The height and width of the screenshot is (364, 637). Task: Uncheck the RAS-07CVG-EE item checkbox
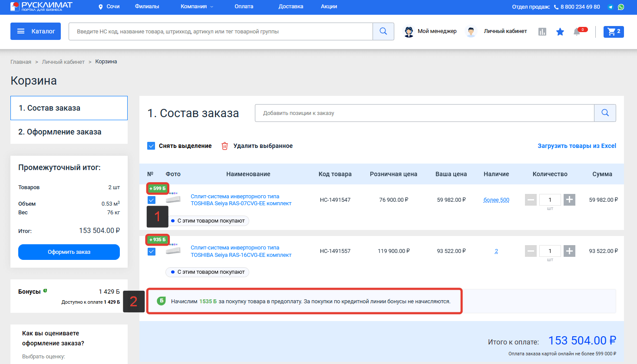click(x=152, y=200)
